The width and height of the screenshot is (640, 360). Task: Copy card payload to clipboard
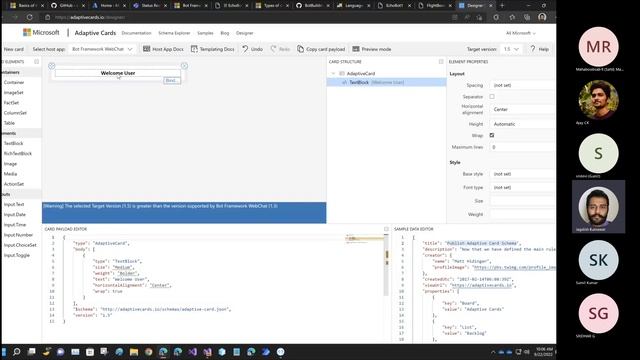point(321,49)
